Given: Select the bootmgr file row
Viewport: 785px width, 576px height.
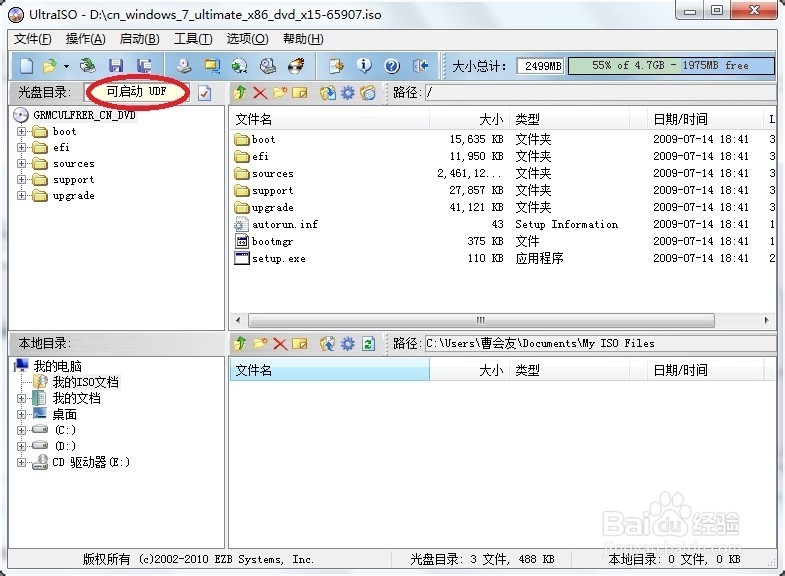Looking at the screenshot, I should pos(503,241).
